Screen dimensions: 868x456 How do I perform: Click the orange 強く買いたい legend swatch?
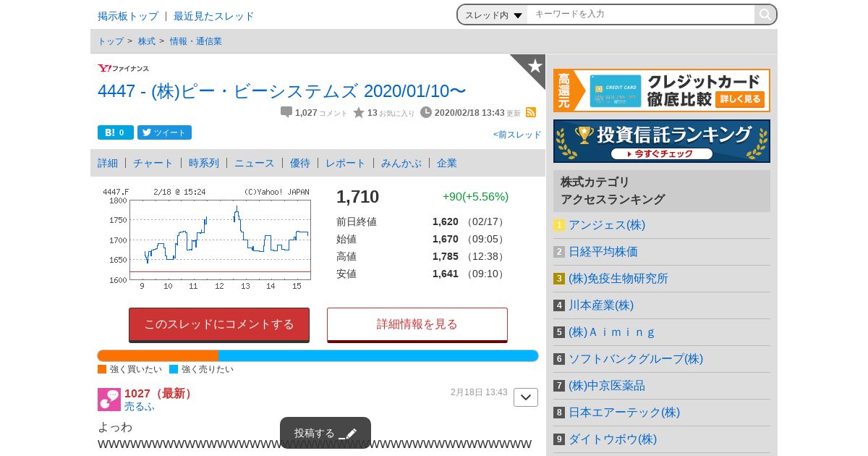coord(102,369)
